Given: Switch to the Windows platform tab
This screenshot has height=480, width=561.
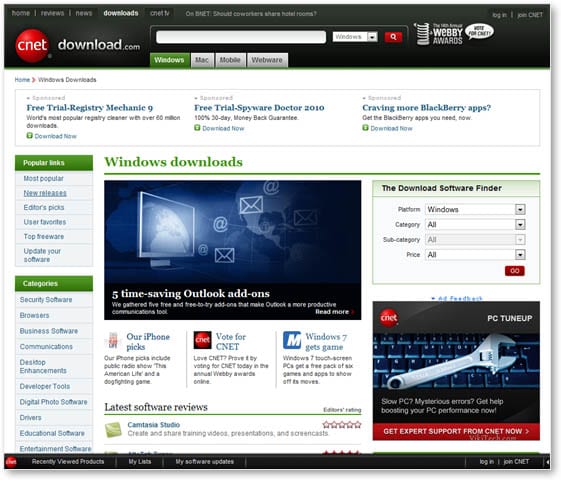Looking at the screenshot, I should 169,60.
